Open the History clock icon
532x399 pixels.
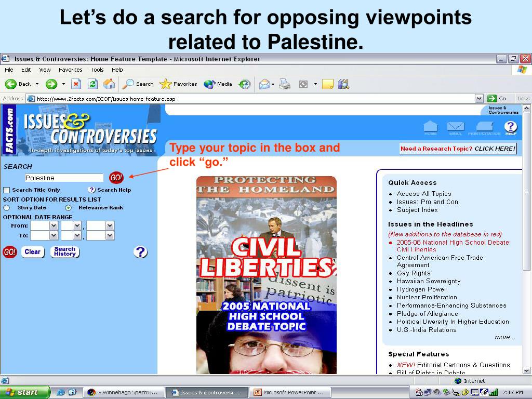point(245,84)
